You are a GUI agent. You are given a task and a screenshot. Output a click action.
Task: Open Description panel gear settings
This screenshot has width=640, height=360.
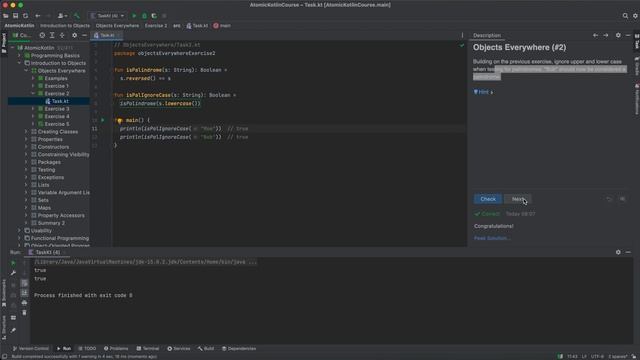(618, 36)
